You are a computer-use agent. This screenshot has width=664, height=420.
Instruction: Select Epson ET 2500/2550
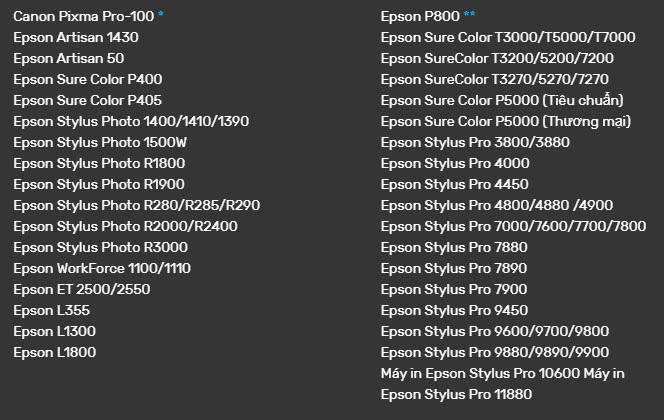tap(81, 289)
